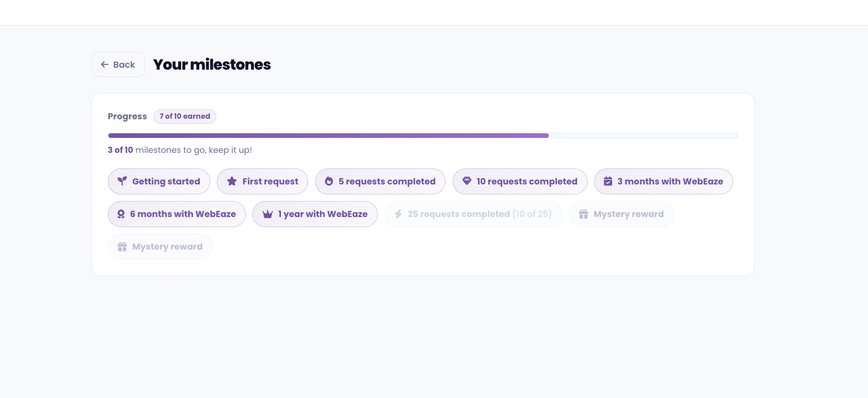The image size is (868, 398).
Task: Select the 10 requests completed badge
Action: 520,181
